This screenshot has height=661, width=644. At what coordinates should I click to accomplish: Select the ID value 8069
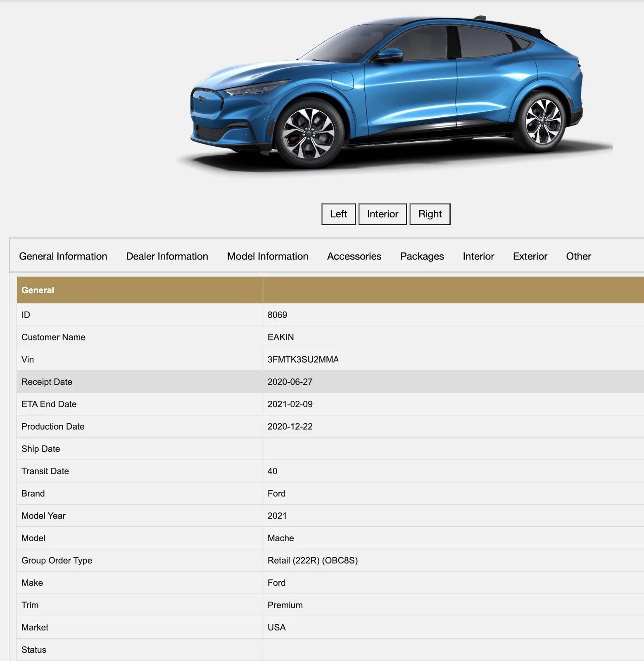pyautogui.click(x=277, y=315)
